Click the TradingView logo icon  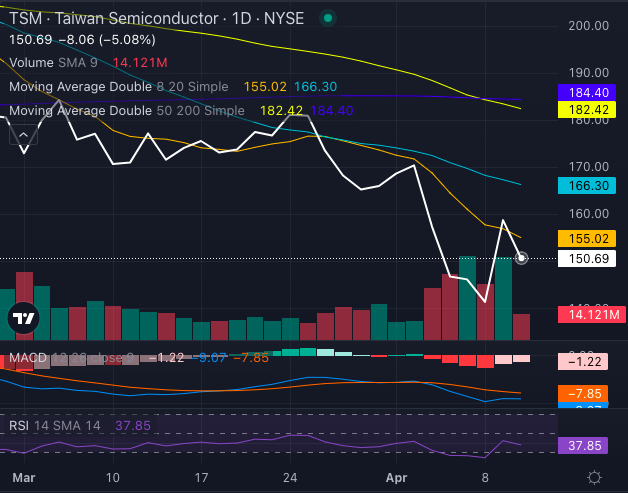click(23, 319)
